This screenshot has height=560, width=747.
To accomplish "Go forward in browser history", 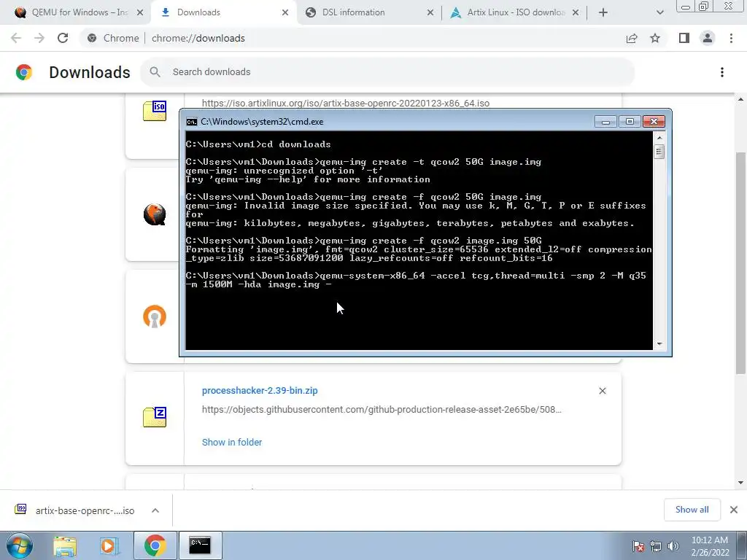I will point(39,38).
